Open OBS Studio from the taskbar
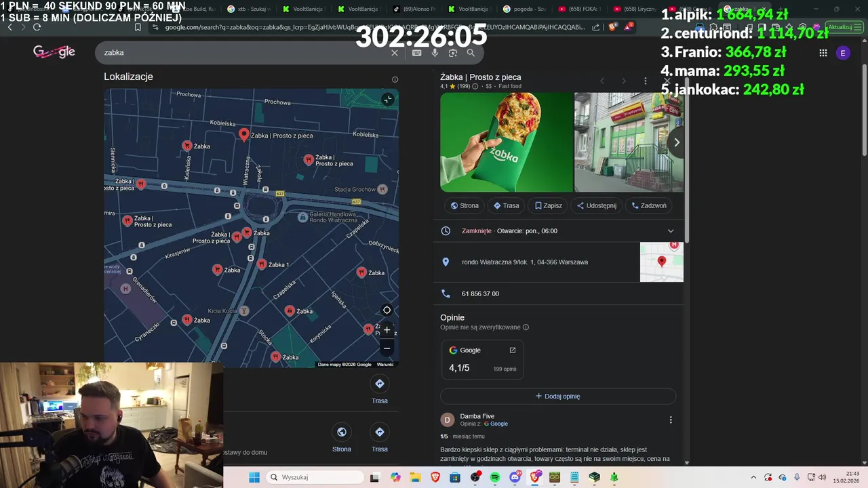The width and height of the screenshot is (868, 488). click(x=475, y=478)
